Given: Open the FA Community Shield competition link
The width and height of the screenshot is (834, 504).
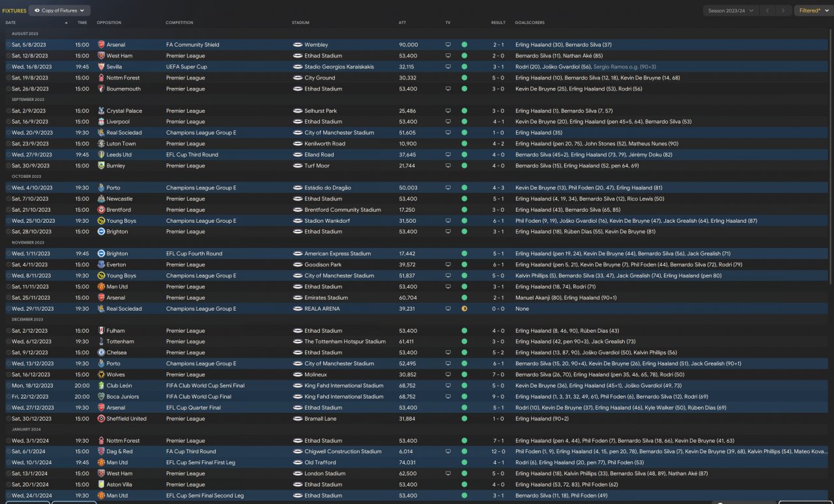Looking at the screenshot, I should (192, 45).
